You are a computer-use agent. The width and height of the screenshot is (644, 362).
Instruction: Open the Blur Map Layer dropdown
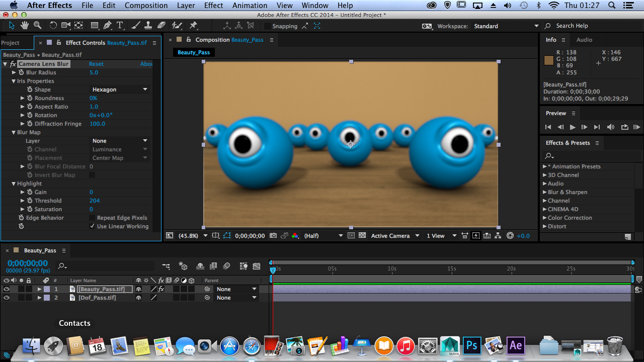coord(120,141)
